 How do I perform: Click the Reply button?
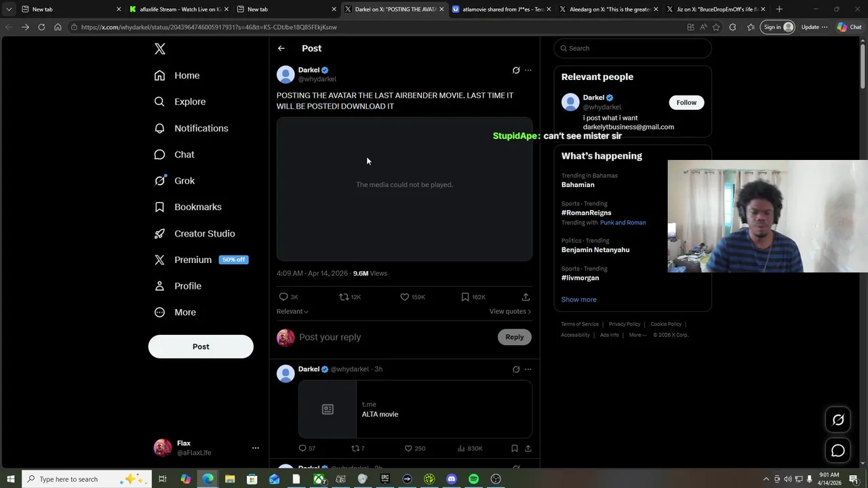pos(515,337)
